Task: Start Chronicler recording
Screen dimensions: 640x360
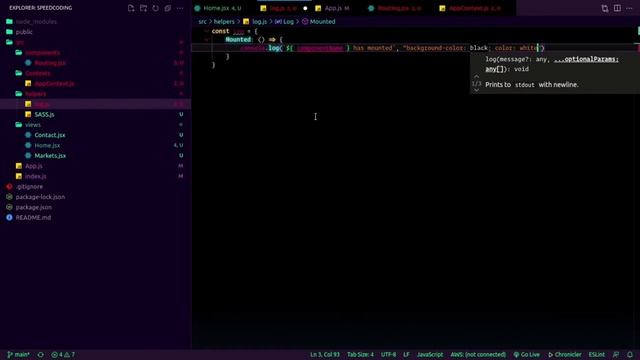Action: tap(565, 355)
